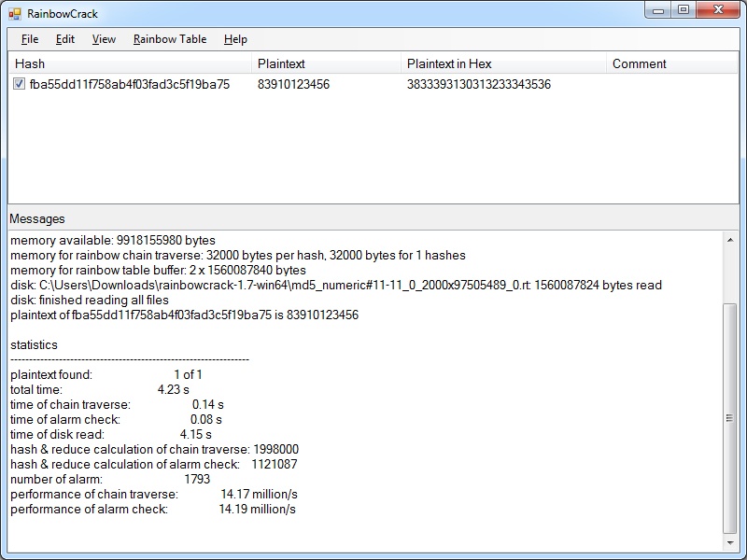Click 'hash & reduce calculation of alarm check' line

[x=154, y=464]
